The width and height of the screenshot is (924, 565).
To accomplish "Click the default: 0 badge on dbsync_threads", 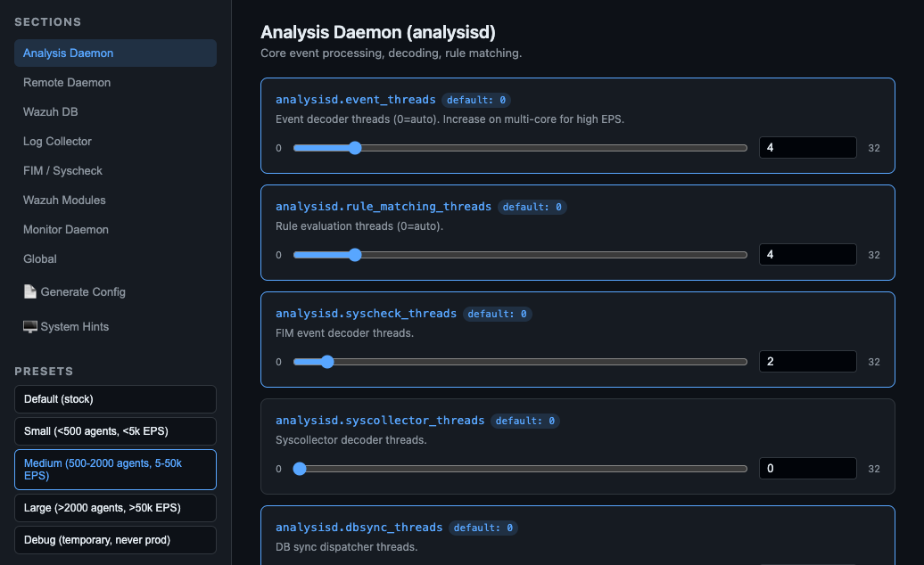I will [483, 528].
